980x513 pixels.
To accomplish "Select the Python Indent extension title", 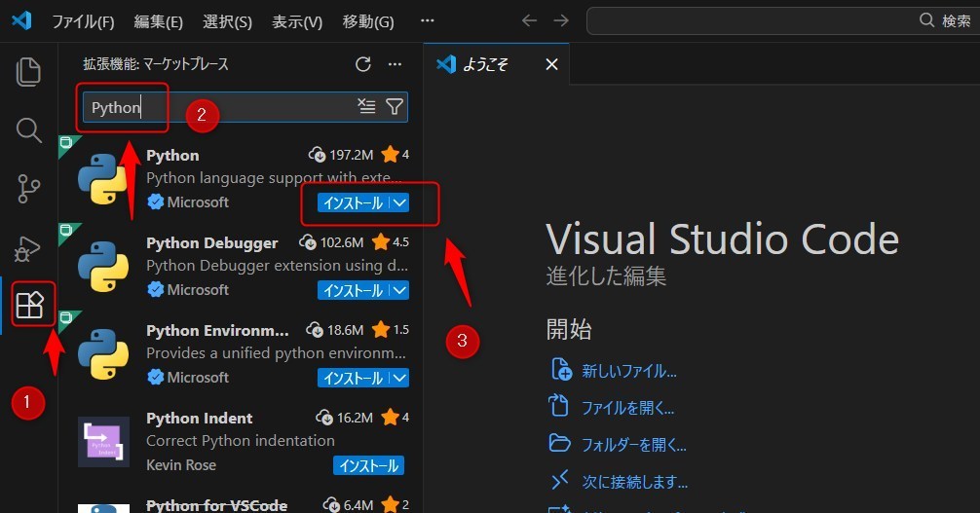I will pyautogui.click(x=200, y=418).
